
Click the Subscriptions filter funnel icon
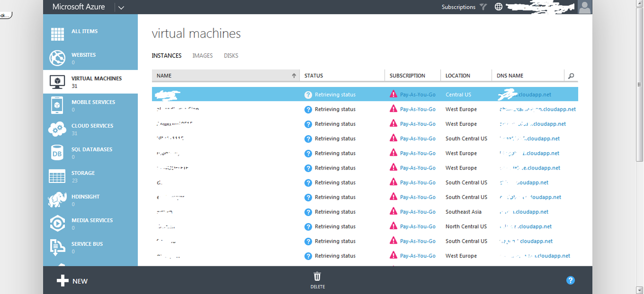(x=483, y=7)
